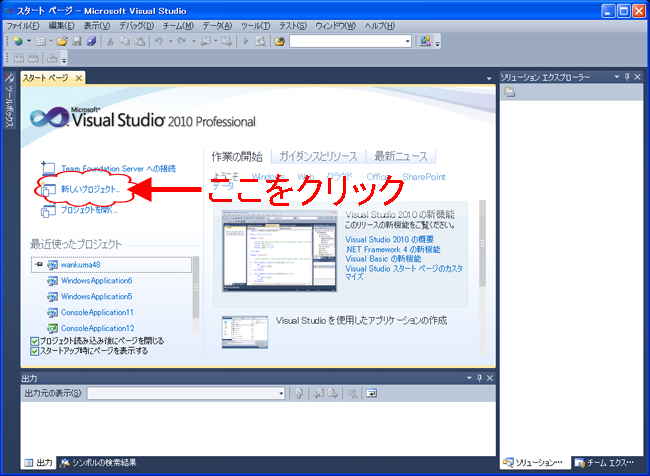Click the Undo arrow icon
The height and width of the screenshot is (476, 650).
click(x=159, y=41)
